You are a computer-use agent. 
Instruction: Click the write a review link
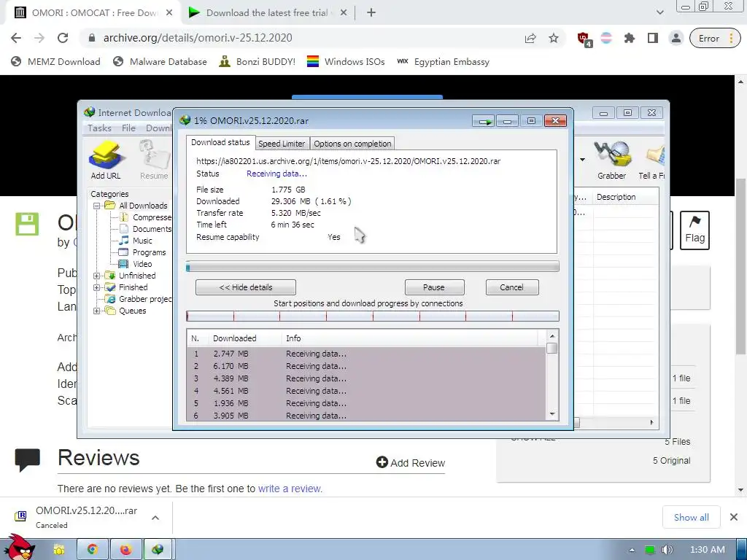(290, 489)
